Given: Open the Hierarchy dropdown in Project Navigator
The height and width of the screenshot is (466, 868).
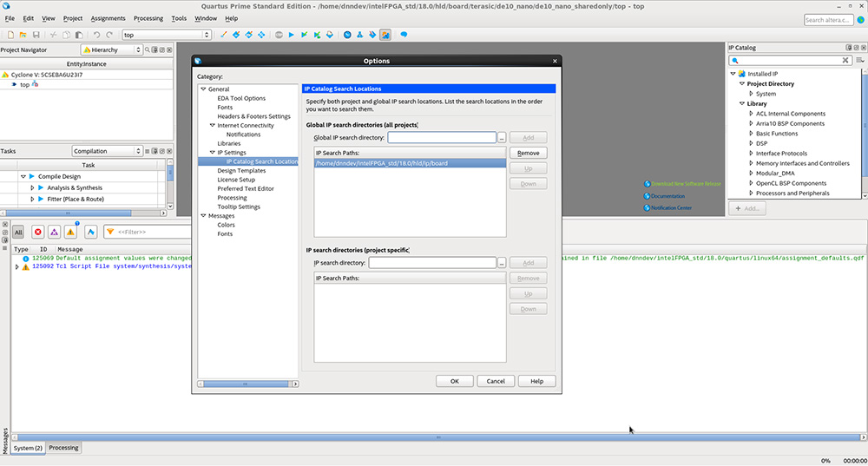Looking at the screenshot, I should [112, 49].
